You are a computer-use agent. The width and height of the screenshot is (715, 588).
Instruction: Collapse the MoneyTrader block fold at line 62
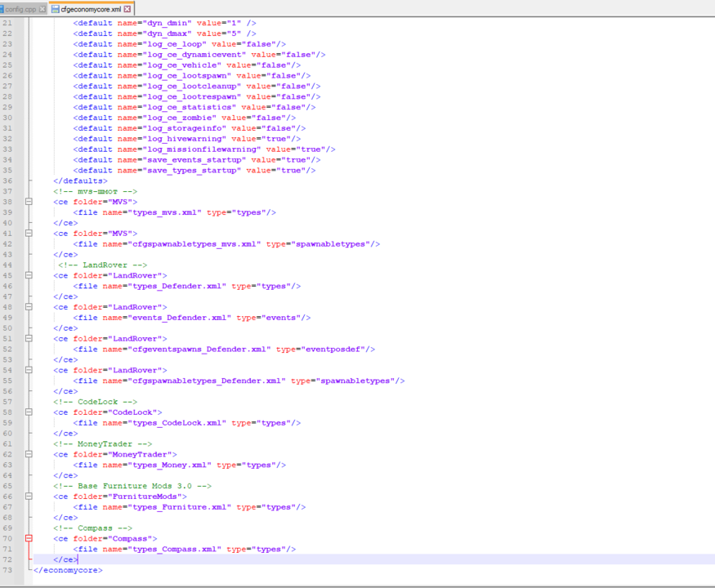[x=29, y=454]
